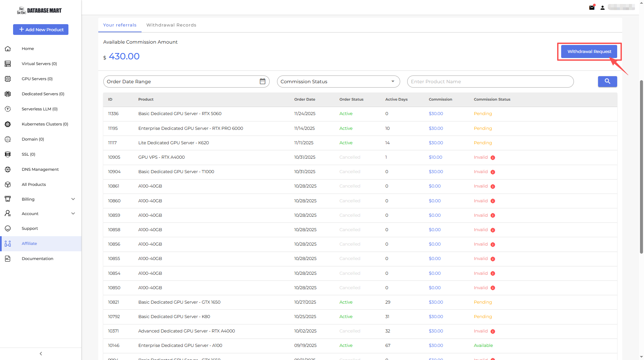644x360 pixels.
Task: Click the Order Date Range field
Action: 186,82
